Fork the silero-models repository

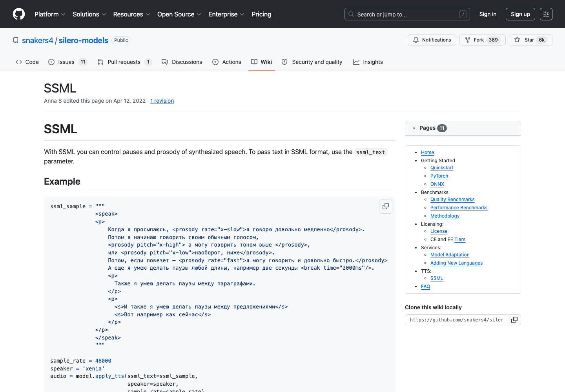482,40
